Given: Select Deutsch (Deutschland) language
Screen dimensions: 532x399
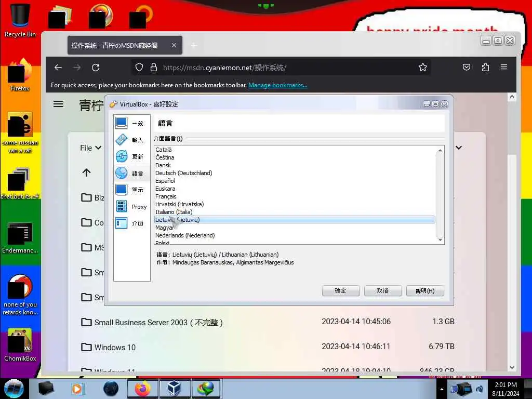Looking at the screenshot, I should (x=295, y=173).
